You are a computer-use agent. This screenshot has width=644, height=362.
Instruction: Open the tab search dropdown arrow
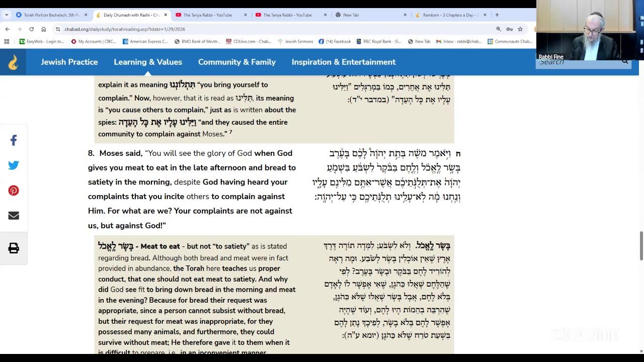7,15
